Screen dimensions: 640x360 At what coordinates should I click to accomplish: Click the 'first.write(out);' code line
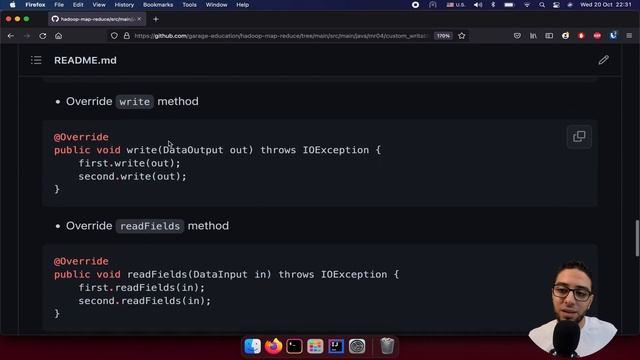tap(129, 163)
